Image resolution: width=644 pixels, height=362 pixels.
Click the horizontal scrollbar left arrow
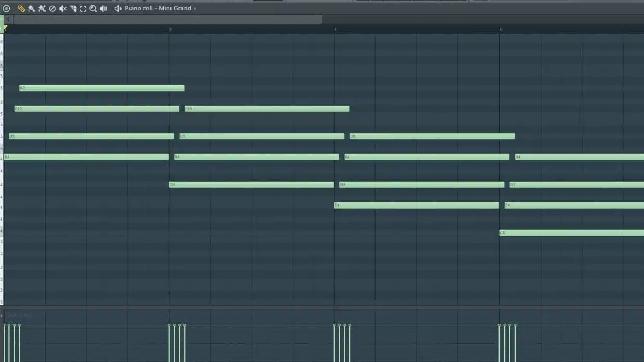tap(8, 19)
